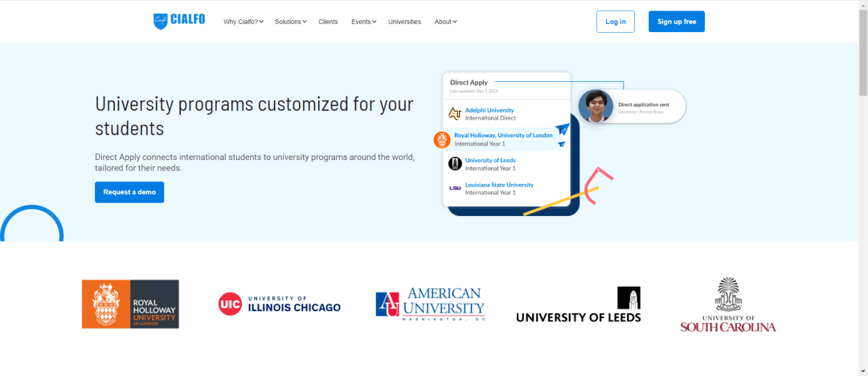Viewport: 868px width, 376px height.
Task: Click the Sign up free button
Action: pos(677,22)
